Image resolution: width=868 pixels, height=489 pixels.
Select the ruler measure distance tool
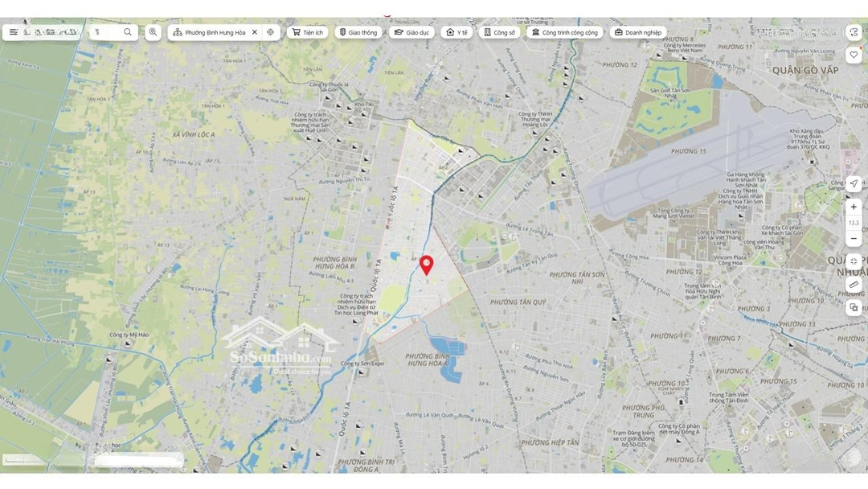pos(854,285)
